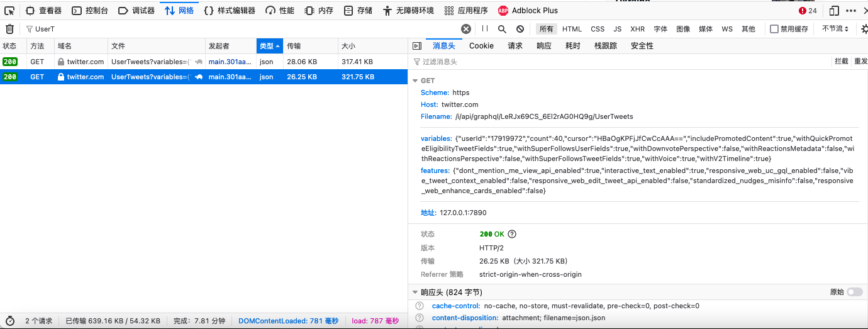Viewport: 868px width, 329px height.
Task: Toggle the 原始 raw headers switch
Action: pyautogui.click(x=854, y=292)
